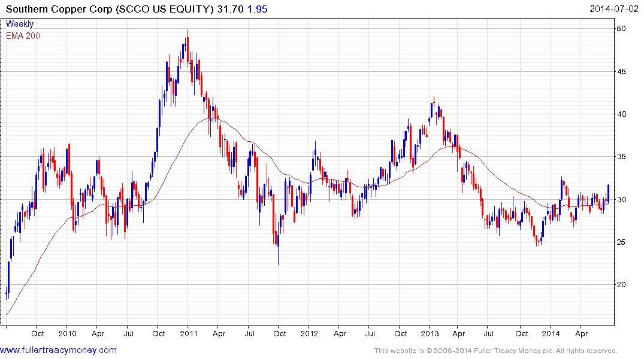Image resolution: width=644 pixels, height=359 pixels.
Task: Click the www.fullertreacymoney.com link
Action: 58,350
